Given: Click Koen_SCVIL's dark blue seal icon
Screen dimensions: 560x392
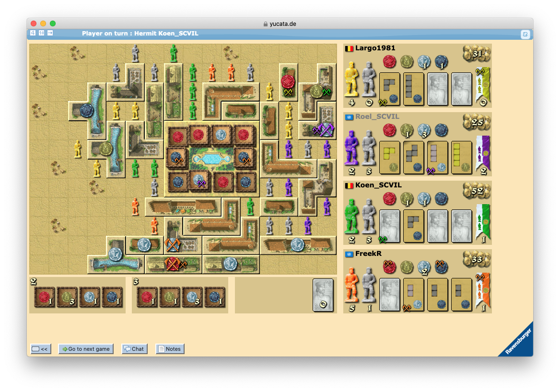Looking at the screenshot, I should [441, 199].
